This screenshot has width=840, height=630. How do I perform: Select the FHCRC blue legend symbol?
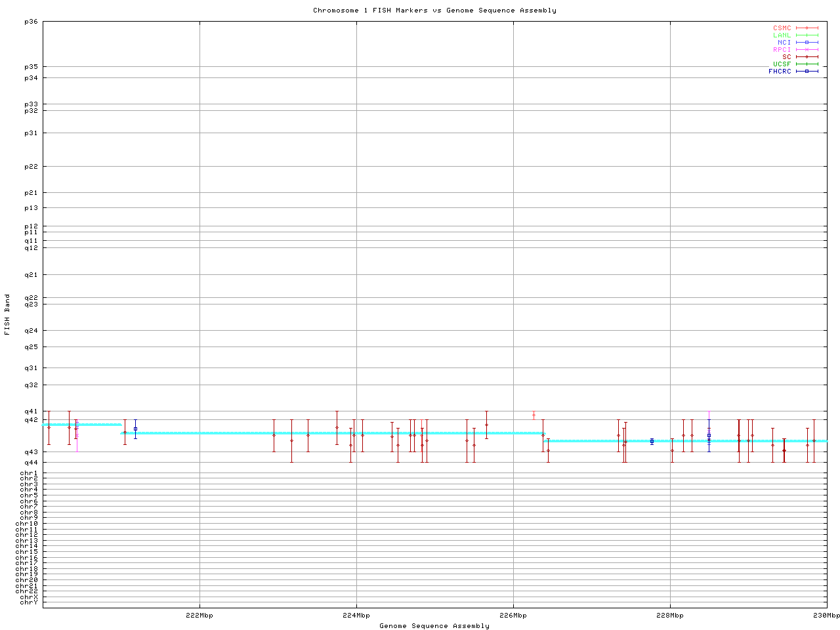[807, 72]
